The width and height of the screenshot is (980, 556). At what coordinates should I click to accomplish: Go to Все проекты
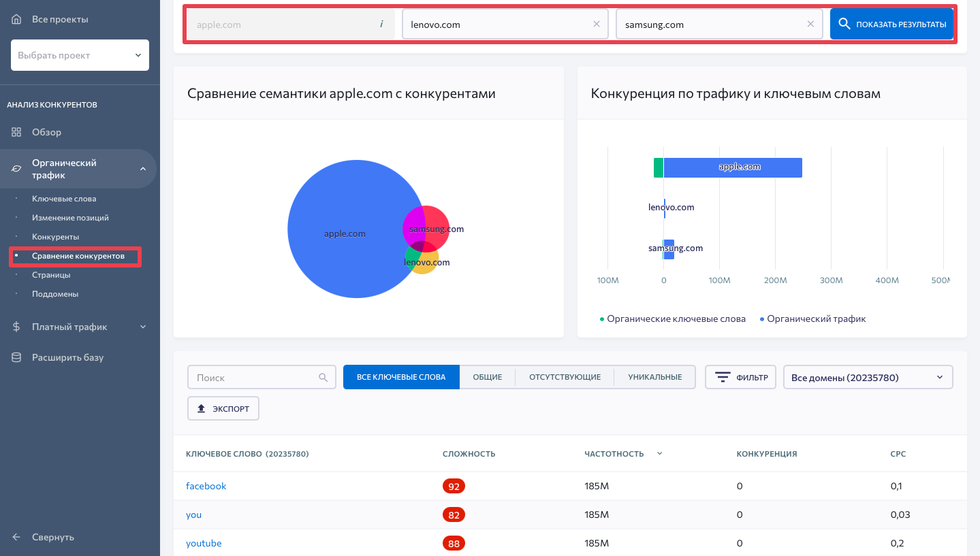(60, 20)
